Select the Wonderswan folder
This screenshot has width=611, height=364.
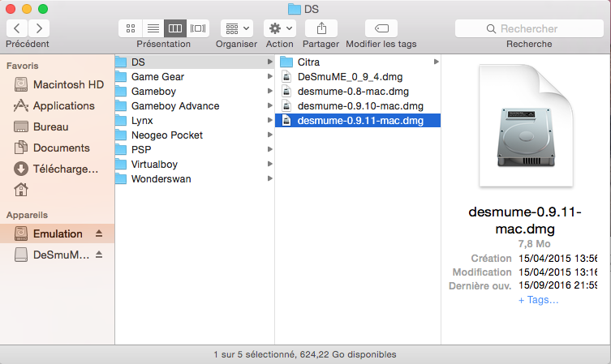(x=195, y=178)
